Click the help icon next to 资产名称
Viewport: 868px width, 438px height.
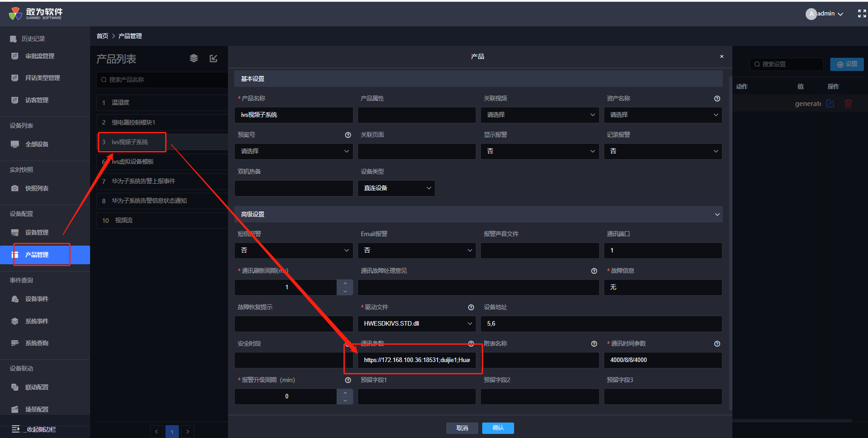pyautogui.click(x=717, y=99)
